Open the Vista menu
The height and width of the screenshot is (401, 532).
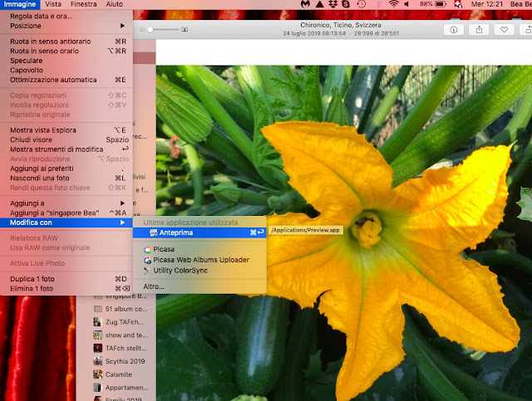pyautogui.click(x=53, y=4)
